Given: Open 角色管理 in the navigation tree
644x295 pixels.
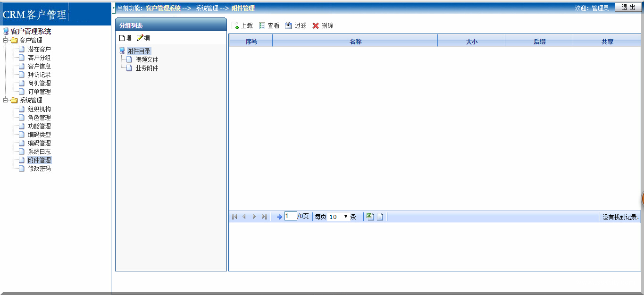Looking at the screenshot, I should point(39,118).
